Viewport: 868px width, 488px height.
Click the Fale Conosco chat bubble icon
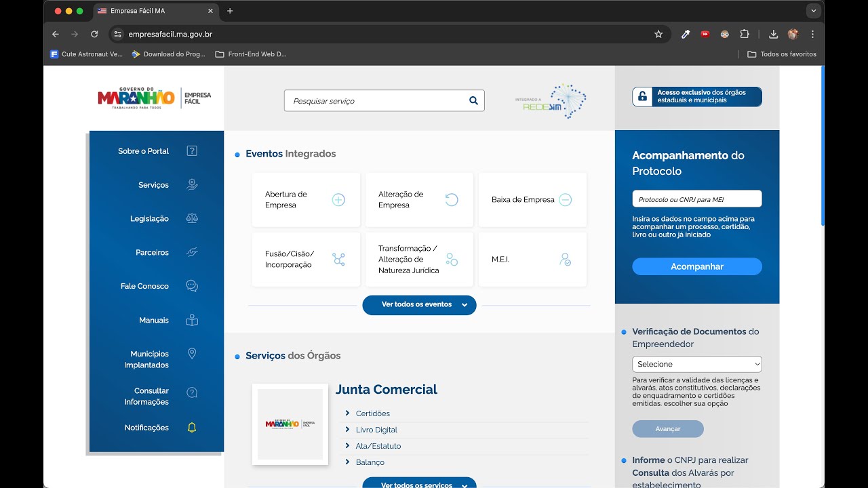click(x=192, y=286)
